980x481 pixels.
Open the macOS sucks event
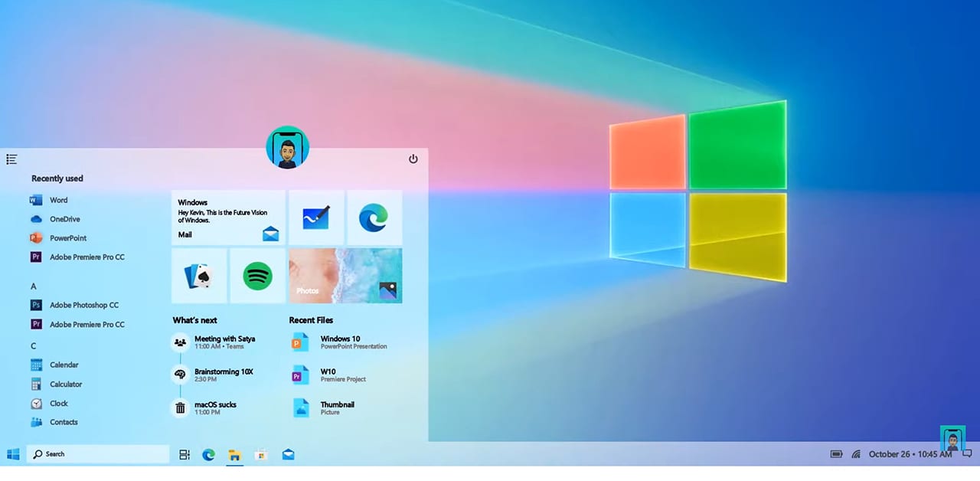(205, 407)
